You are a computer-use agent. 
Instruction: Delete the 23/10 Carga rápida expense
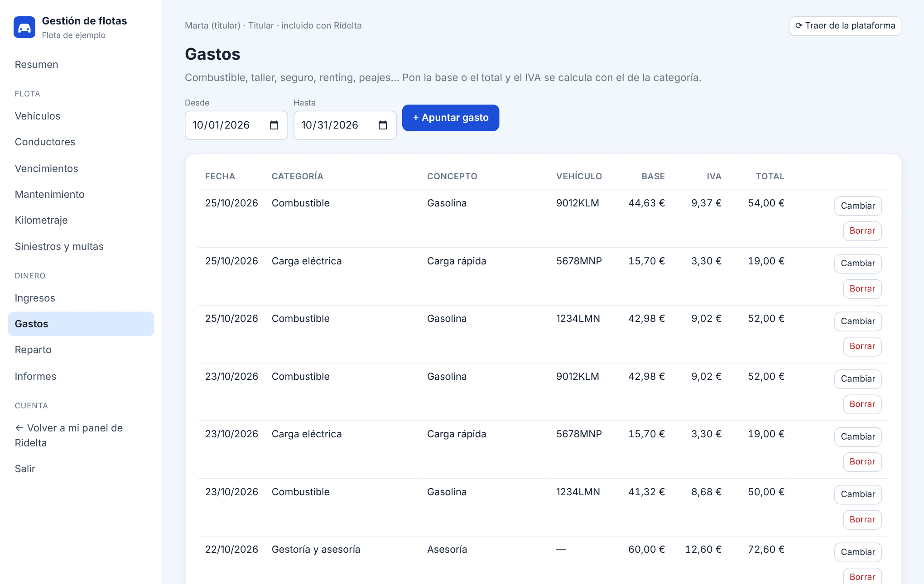pyautogui.click(x=862, y=462)
